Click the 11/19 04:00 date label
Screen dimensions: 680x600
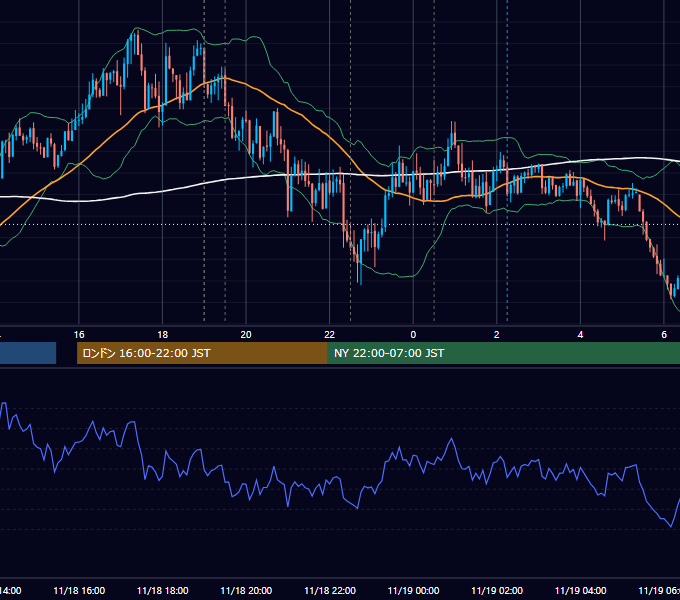580,591
